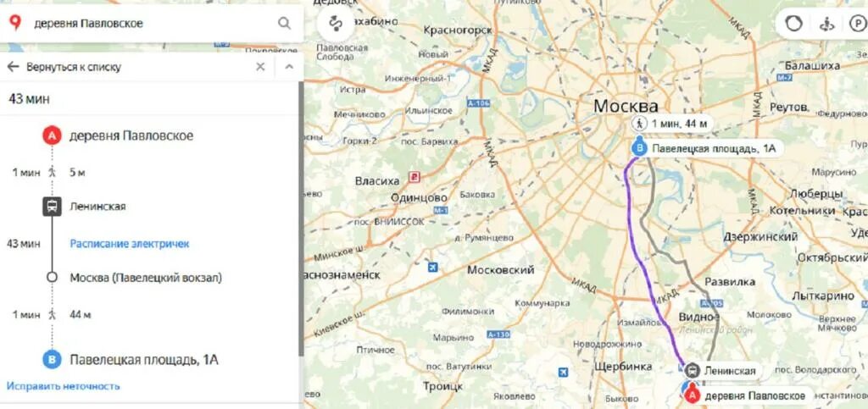Click the red A marker in route list

[x=52, y=135]
